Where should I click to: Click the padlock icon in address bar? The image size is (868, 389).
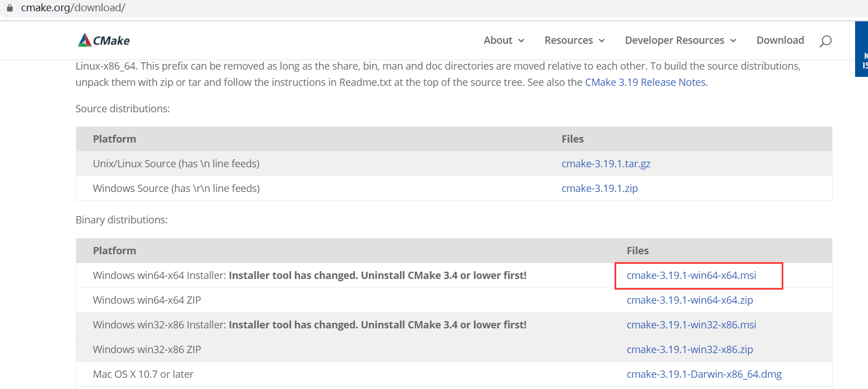(x=9, y=8)
